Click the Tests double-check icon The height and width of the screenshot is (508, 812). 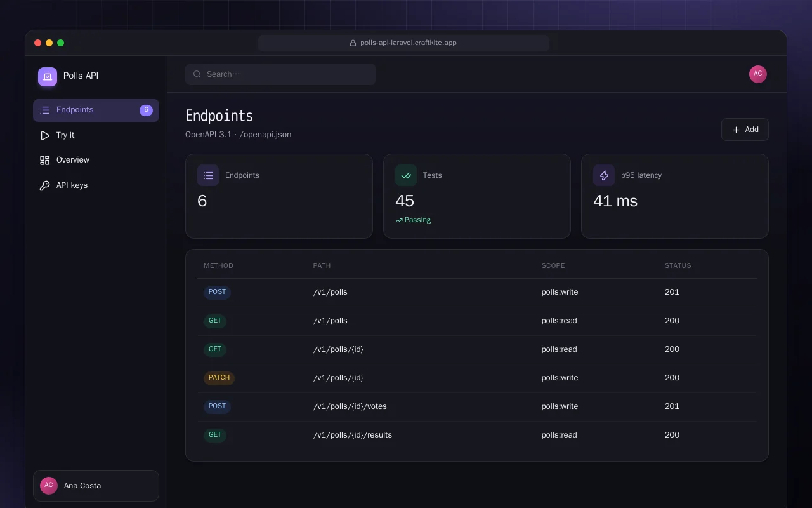406,175
